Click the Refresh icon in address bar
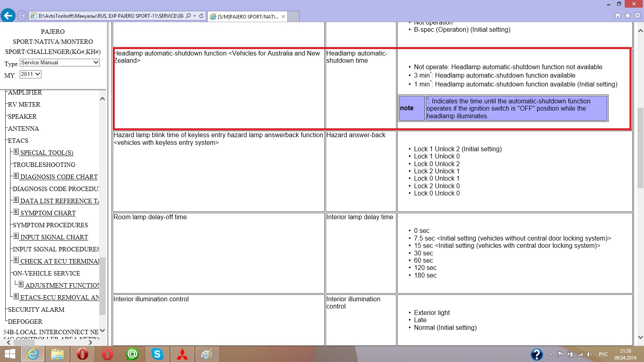Viewport: 644px width, 362px height. point(201,16)
